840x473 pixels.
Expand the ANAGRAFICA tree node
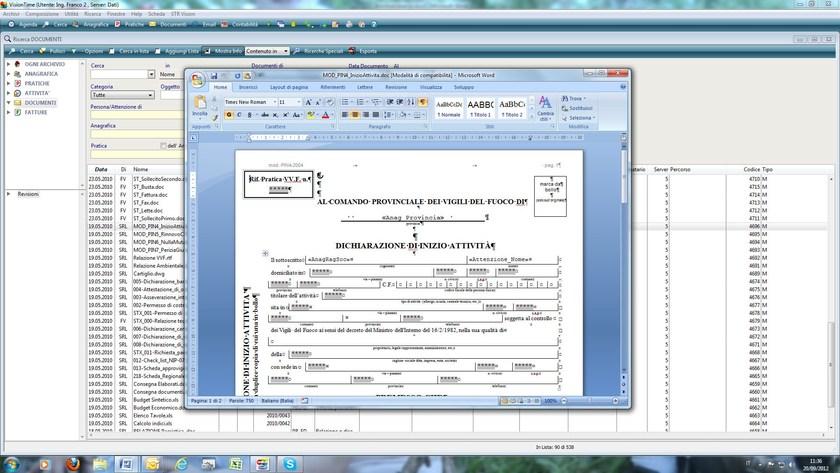point(8,73)
